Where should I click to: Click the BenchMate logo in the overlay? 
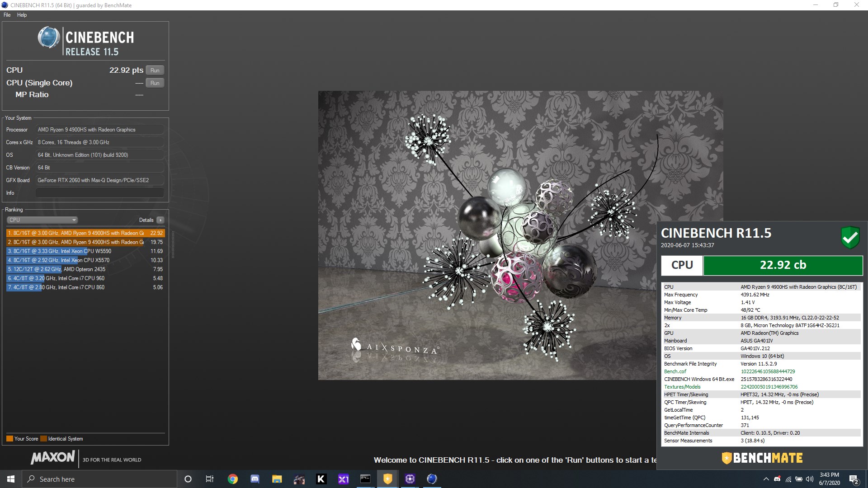762,458
